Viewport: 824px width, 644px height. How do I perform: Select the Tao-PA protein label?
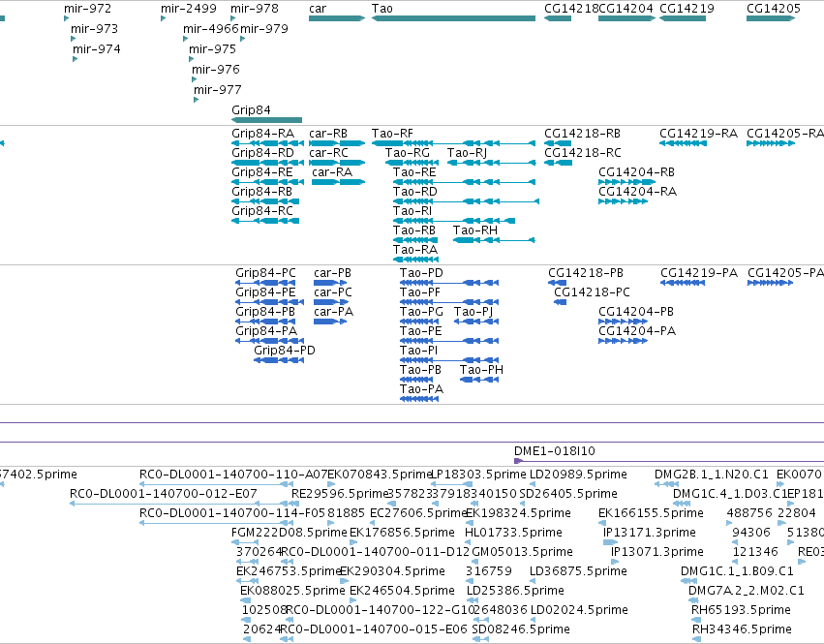[421, 389]
